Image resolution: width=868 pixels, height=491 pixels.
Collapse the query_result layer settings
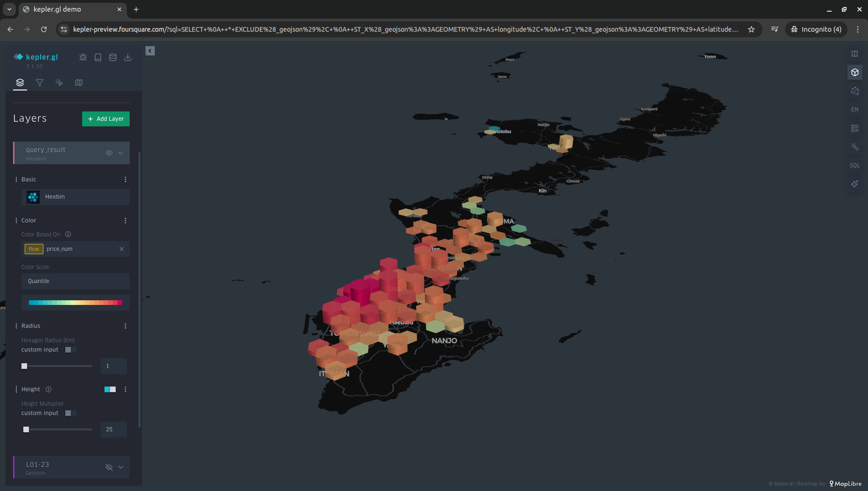pos(121,153)
